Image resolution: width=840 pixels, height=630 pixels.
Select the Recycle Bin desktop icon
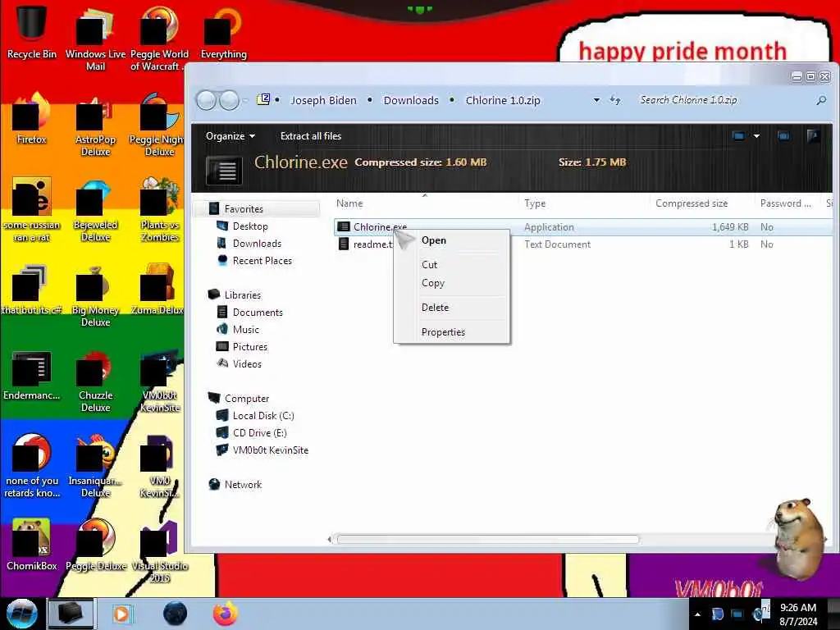tap(31, 30)
